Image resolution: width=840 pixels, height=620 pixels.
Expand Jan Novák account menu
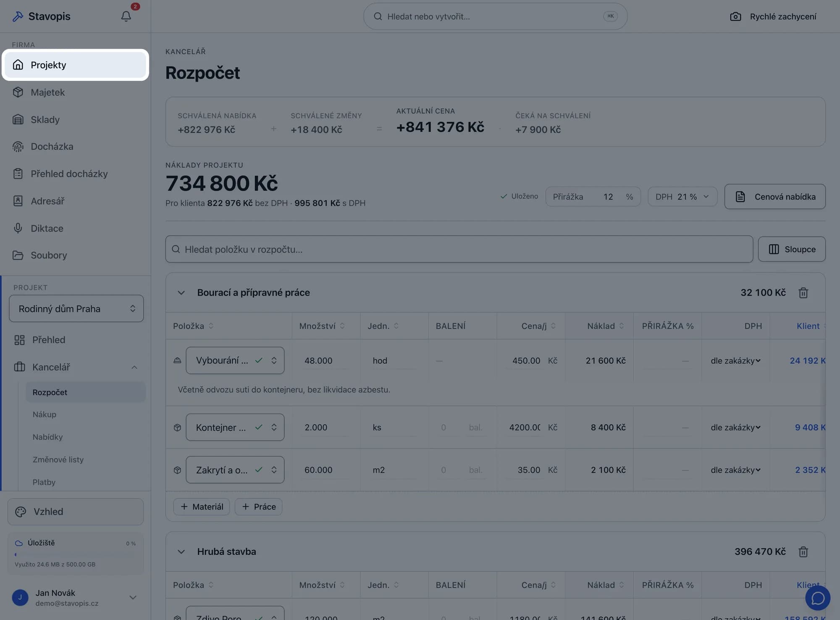pos(133,597)
